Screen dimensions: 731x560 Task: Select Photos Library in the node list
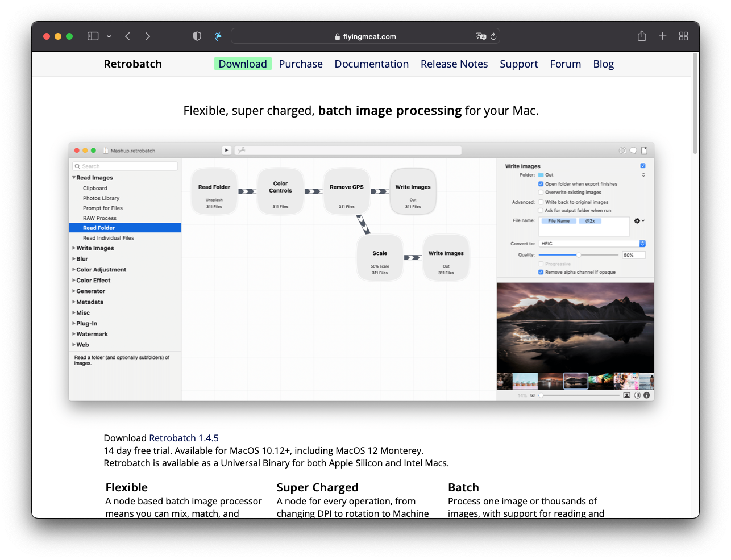click(x=101, y=198)
